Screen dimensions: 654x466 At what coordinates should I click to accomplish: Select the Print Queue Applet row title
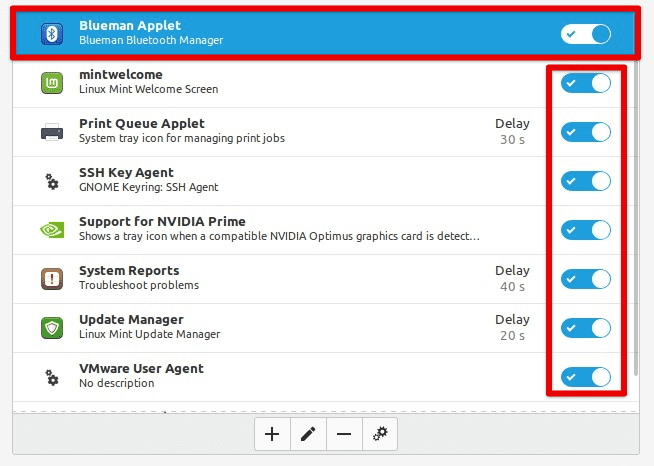click(142, 123)
